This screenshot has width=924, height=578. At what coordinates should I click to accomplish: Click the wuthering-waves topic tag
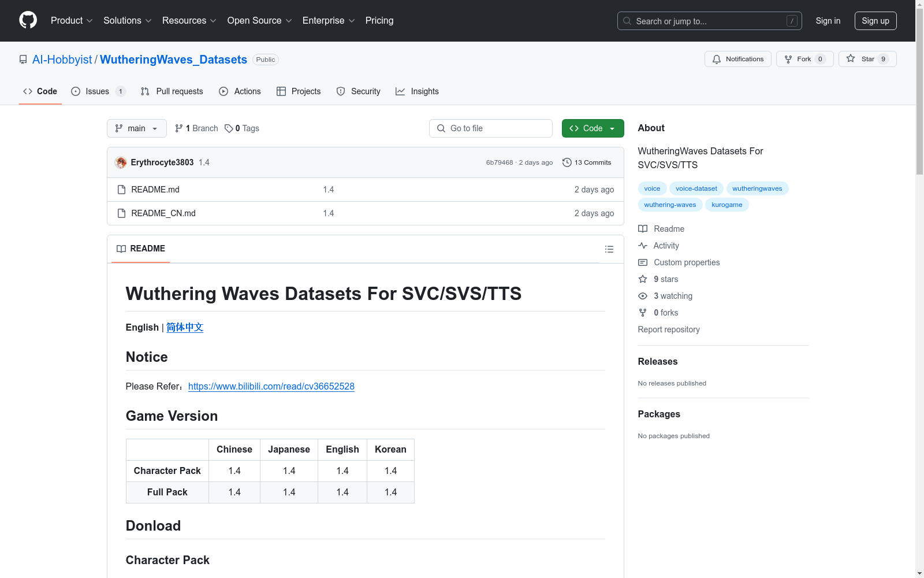pyautogui.click(x=670, y=205)
